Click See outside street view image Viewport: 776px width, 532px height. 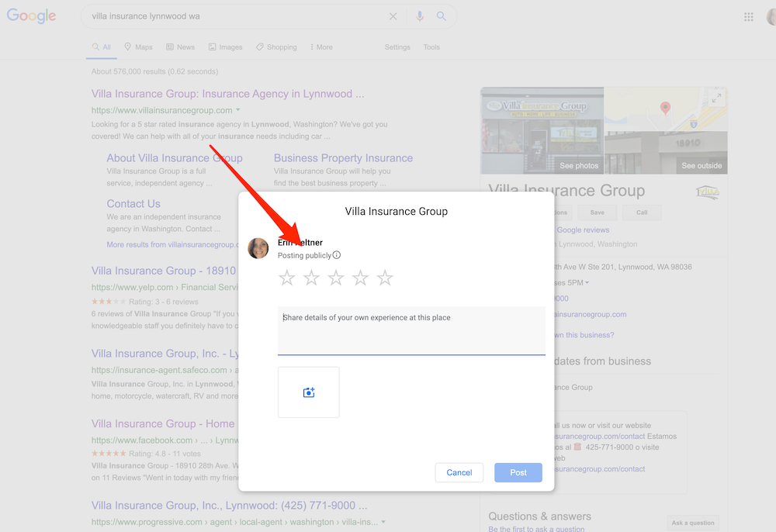702,166
